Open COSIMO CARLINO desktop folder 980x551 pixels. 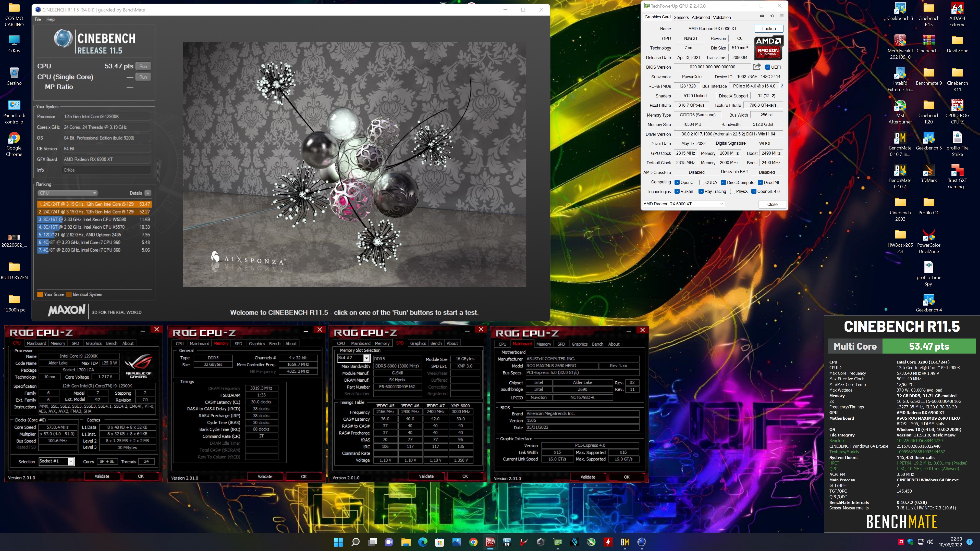14,15
